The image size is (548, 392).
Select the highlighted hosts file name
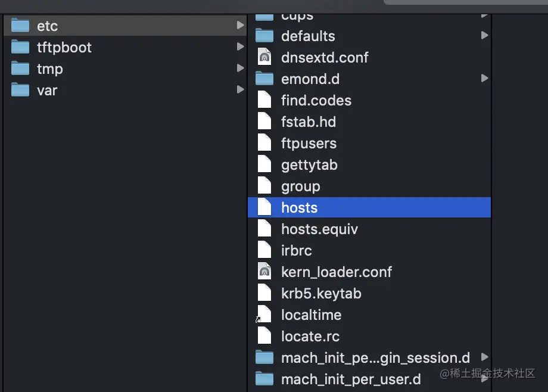tap(299, 208)
